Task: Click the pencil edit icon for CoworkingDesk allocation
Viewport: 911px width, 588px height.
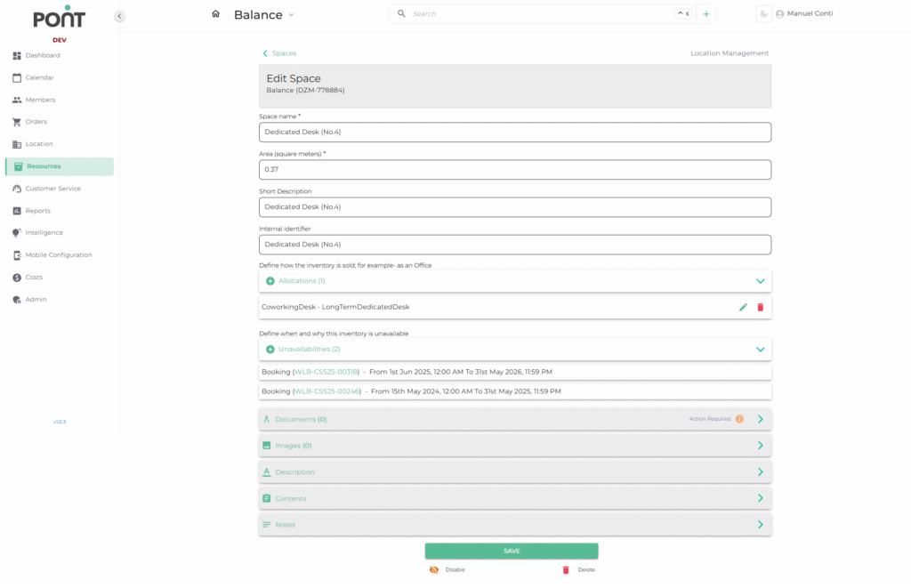Action: point(743,307)
